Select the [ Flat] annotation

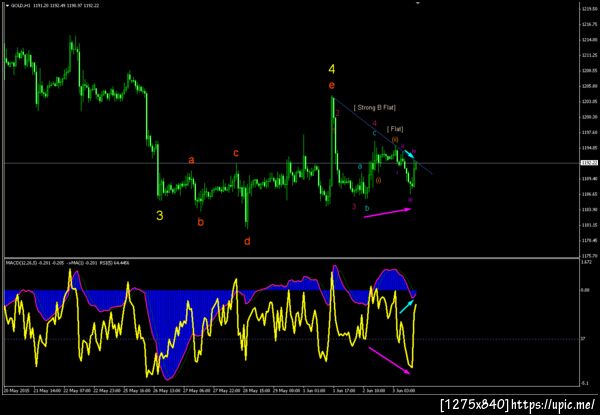395,129
